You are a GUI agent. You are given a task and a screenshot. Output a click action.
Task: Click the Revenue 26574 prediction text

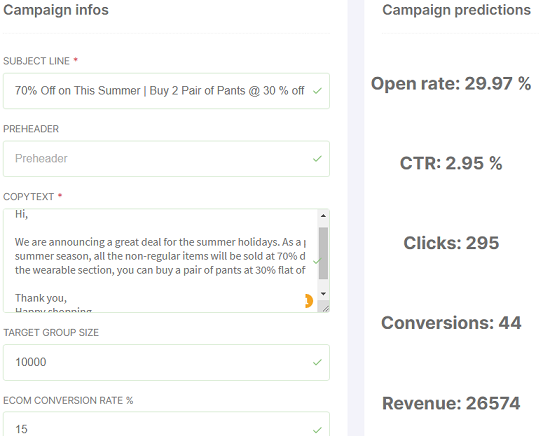pos(451,403)
